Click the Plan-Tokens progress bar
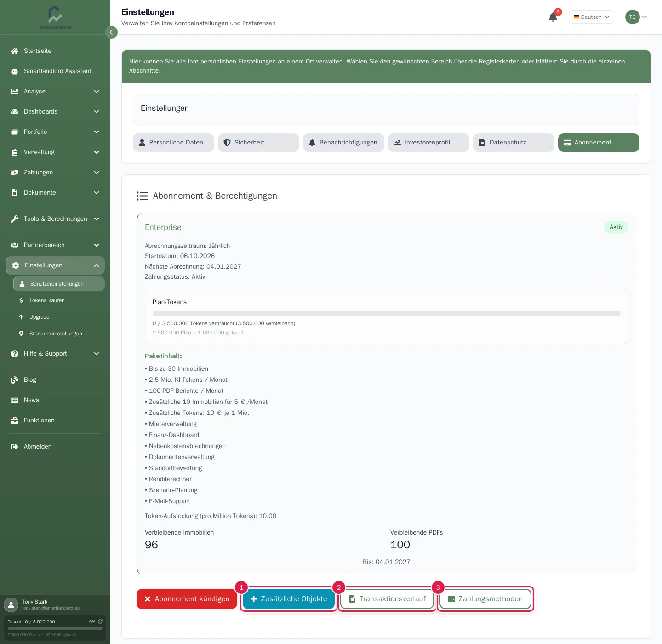Image resolution: width=662 pixels, height=644 pixels. tap(386, 313)
